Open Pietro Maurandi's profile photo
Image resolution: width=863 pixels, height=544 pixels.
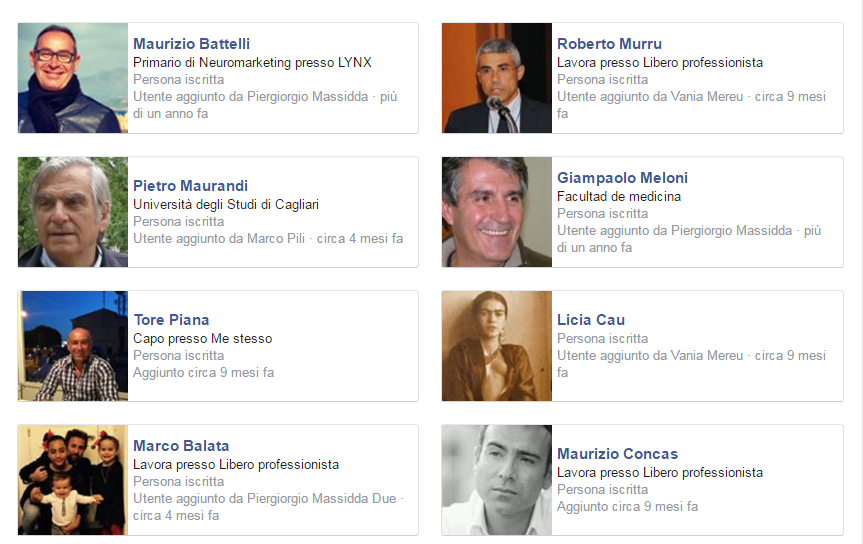point(73,212)
